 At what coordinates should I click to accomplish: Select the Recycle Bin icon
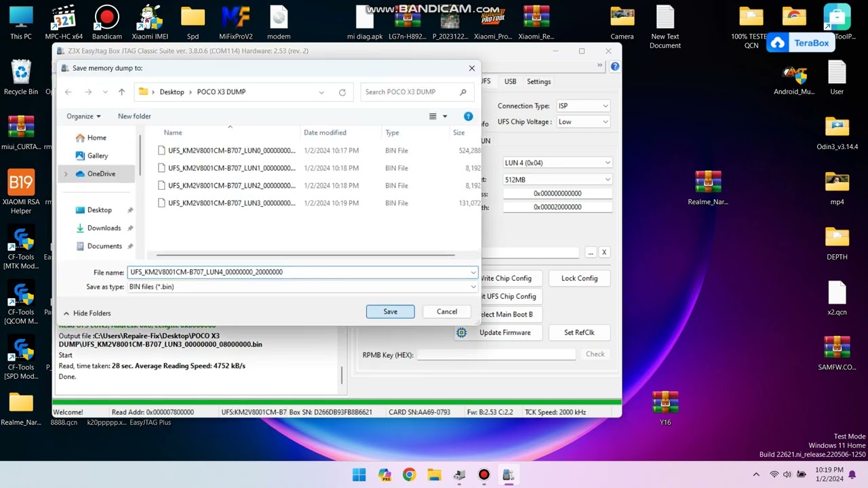21,77
